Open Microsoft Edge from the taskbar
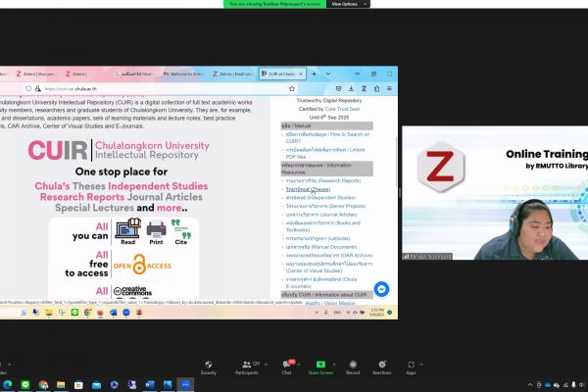 (x=8, y=384)
